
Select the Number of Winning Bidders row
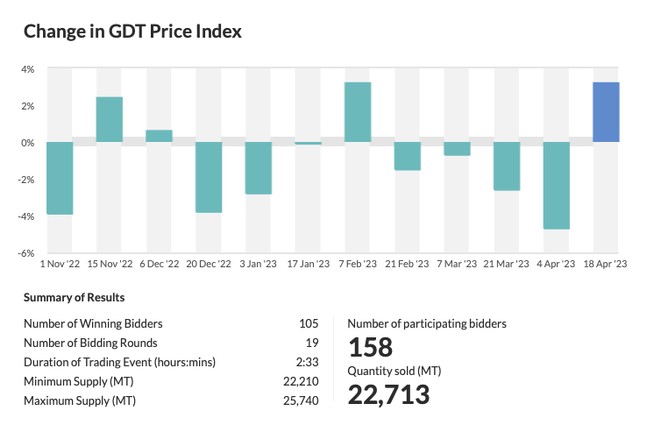tap(171, 323)
